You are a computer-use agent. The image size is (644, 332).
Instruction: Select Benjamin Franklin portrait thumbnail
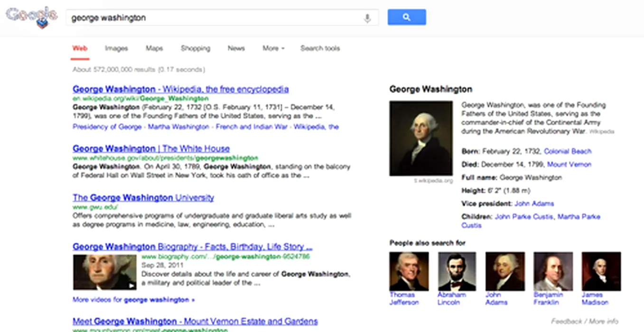(553, 271)
